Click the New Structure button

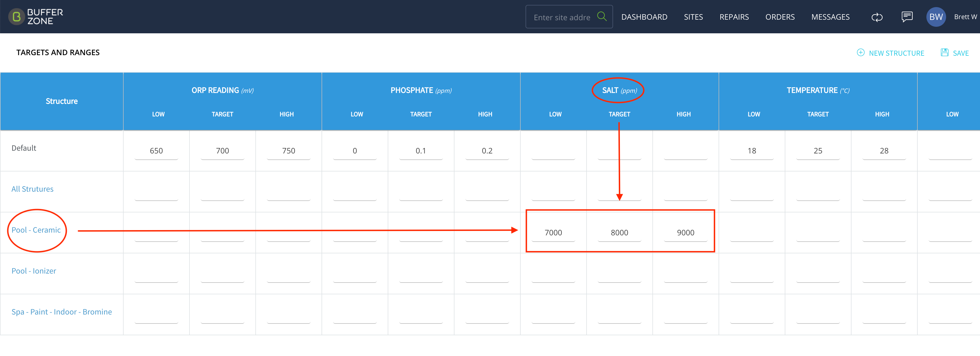click(890, 53)
